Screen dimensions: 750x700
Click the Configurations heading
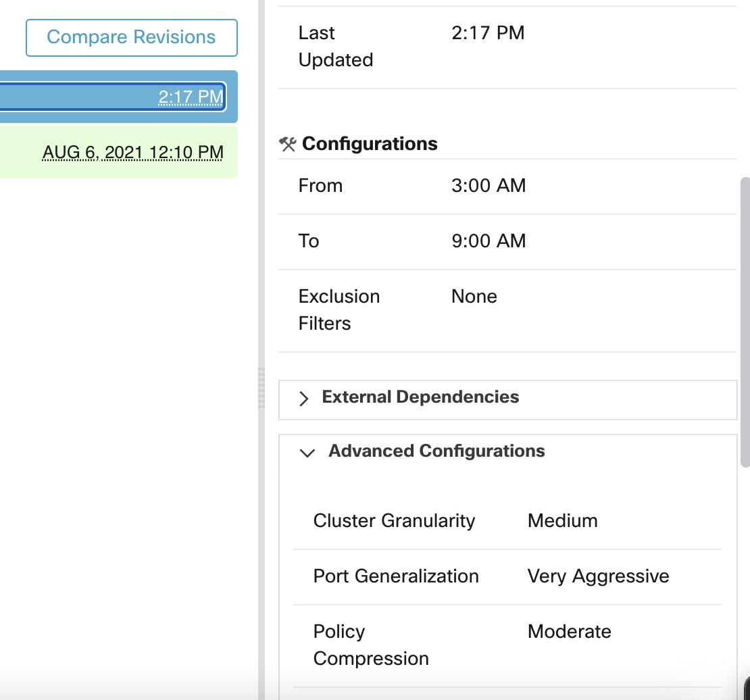[x=370, y=144]
